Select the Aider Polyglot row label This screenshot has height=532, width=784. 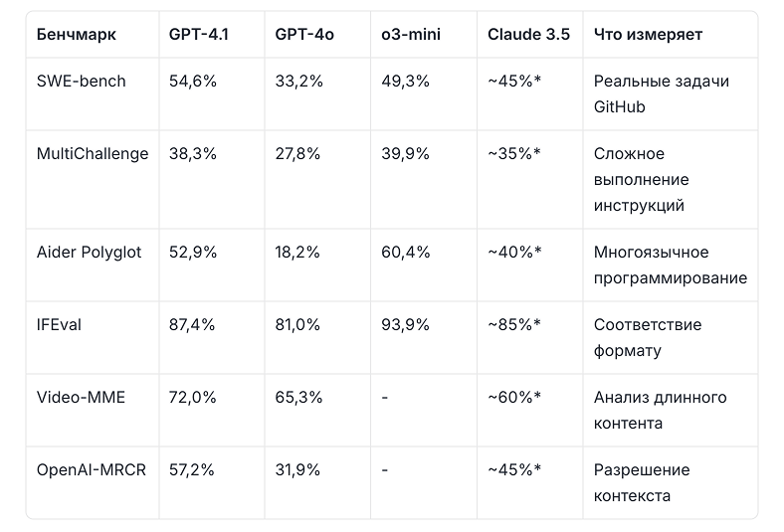(x=89, y=253)
